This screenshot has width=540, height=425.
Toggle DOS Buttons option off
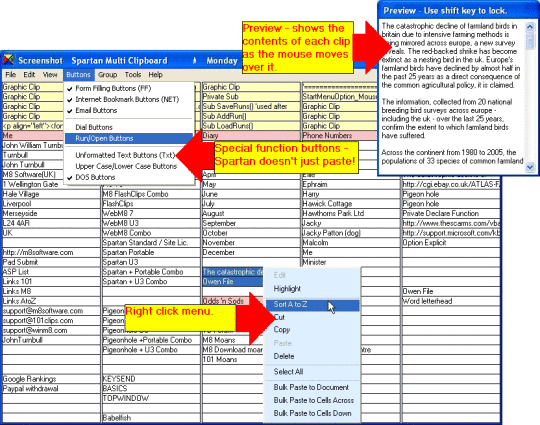(129, 177)
